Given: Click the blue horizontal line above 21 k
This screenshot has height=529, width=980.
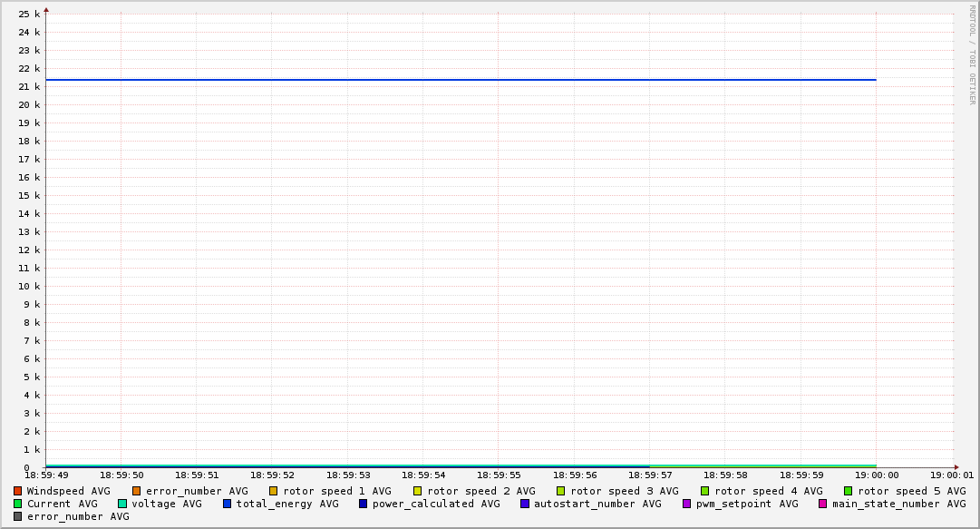Looking at the screenshot, I should pos(453,80).
